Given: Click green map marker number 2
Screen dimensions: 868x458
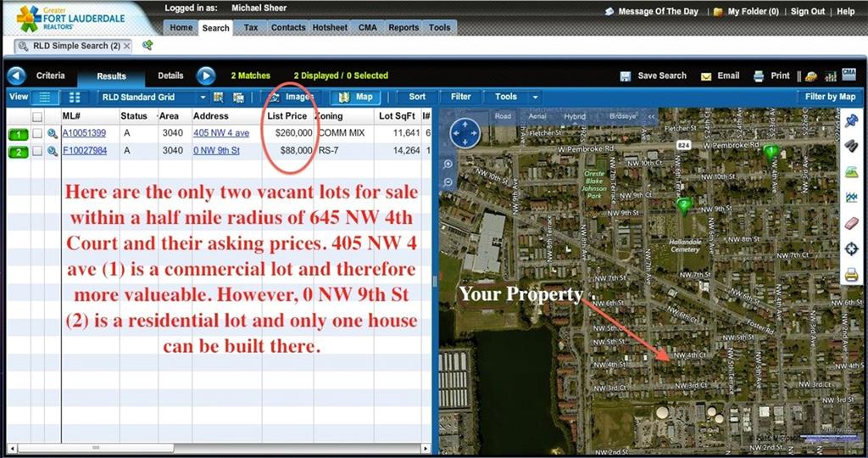Looking at the screenshot, I should (682, 204).
